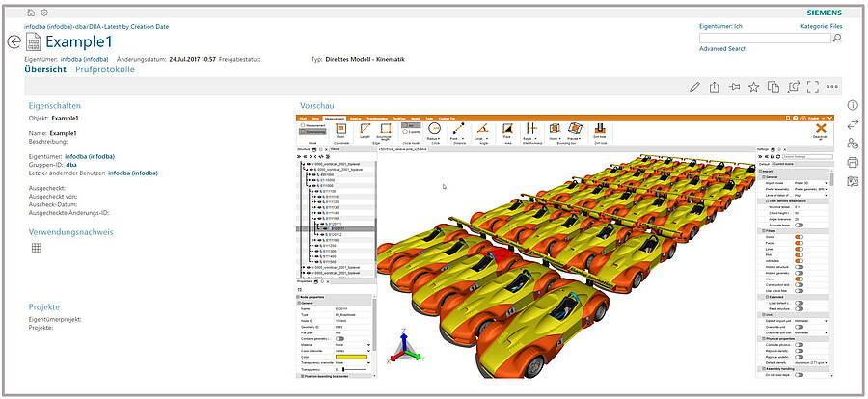
Task: Switch to the Übersicht tab
Action: pyautogui.click(x=45, y=69)
